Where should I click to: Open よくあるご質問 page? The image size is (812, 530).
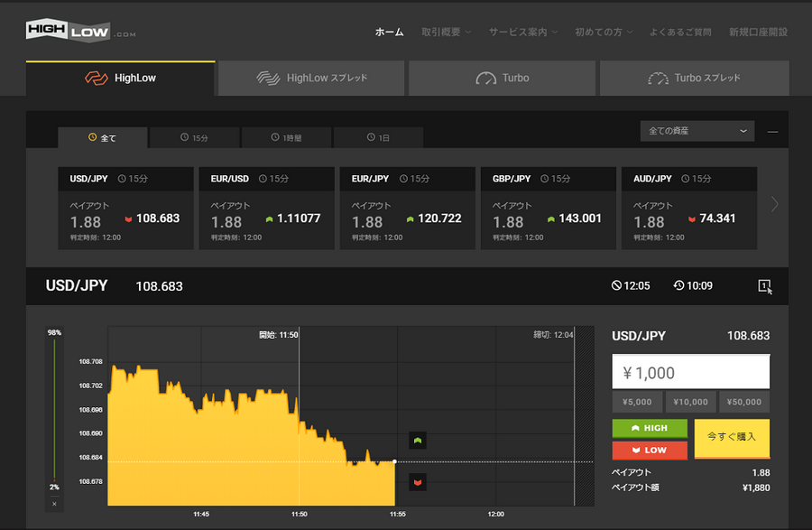680,33
